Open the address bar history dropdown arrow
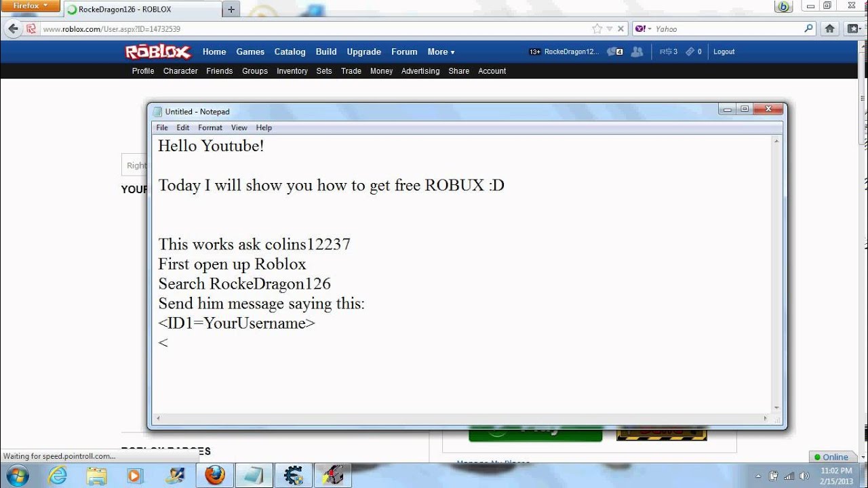Viewport: 868px width, 488px height. point(609,29)
